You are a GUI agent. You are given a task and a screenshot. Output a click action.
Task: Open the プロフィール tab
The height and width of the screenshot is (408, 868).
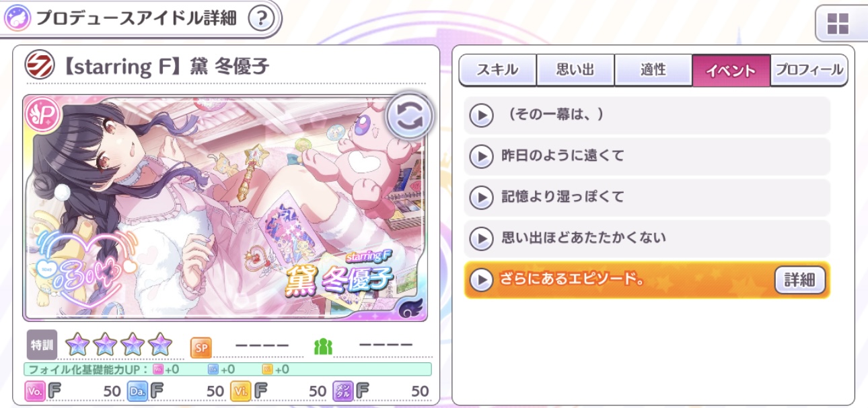point(809,70)
